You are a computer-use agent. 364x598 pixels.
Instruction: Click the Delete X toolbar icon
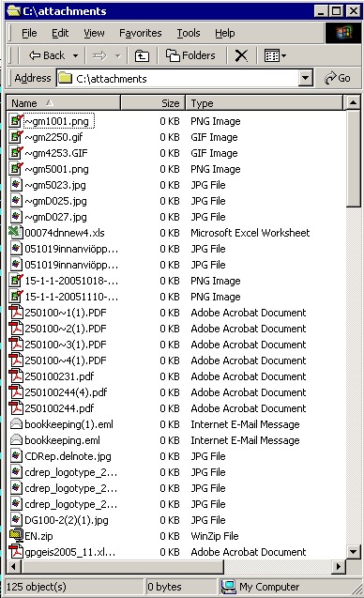tap(241, 56)
